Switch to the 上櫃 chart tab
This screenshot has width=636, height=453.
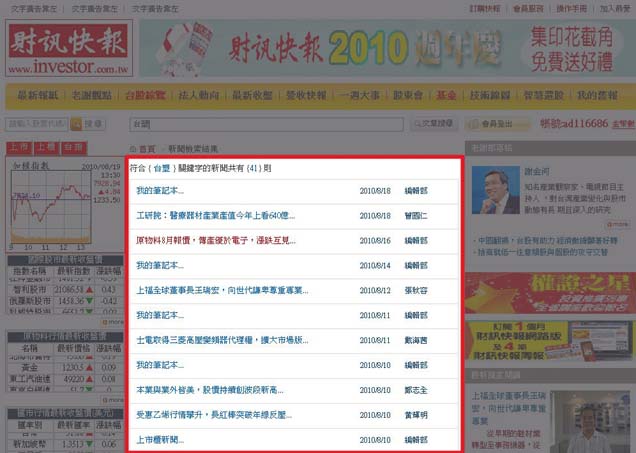point(47,148)
